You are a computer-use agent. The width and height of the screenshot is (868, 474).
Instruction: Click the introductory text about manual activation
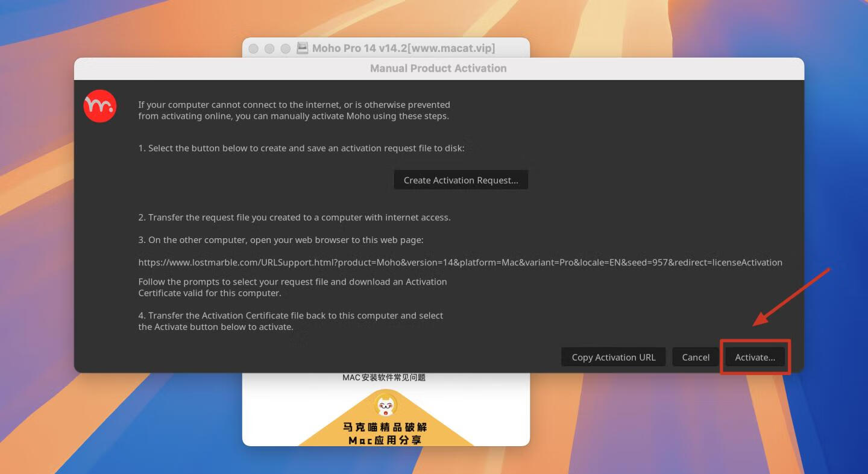click(294, 110)
